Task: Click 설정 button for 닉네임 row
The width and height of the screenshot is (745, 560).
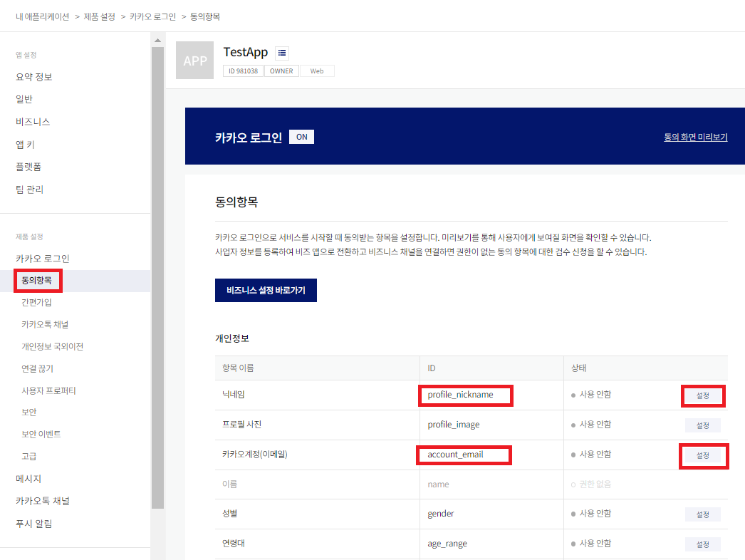Action: [703, 395]
